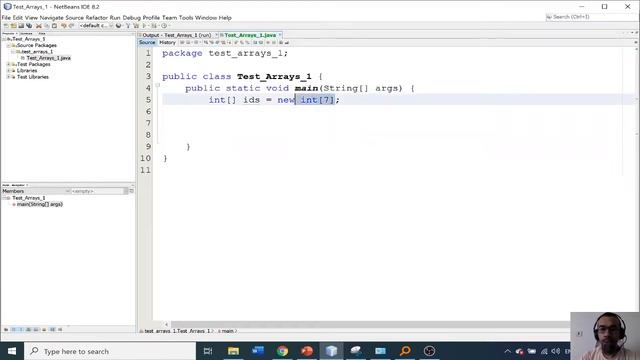Screen dimensions: 640x360
Task: Click the Open Project toolbar icon
Action: [x=21, y=26]
